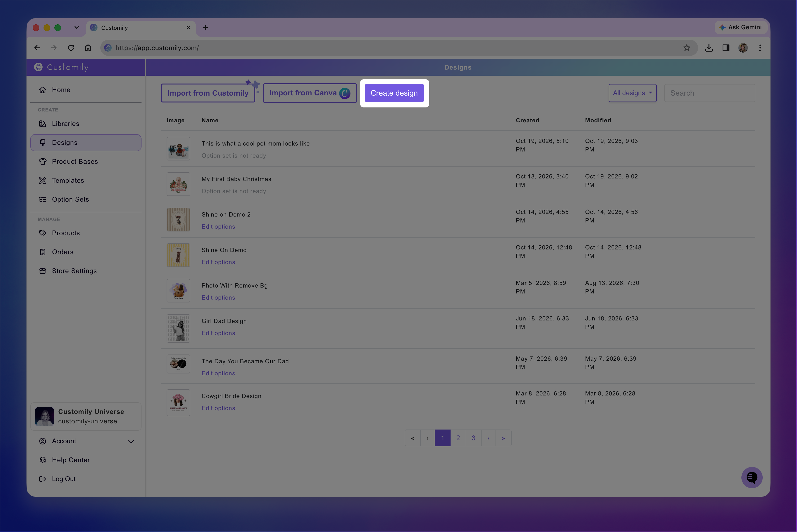Jump to last page with » button
Image resolution: width=797 pixels, height=532 pixels.
pos(504,438)
